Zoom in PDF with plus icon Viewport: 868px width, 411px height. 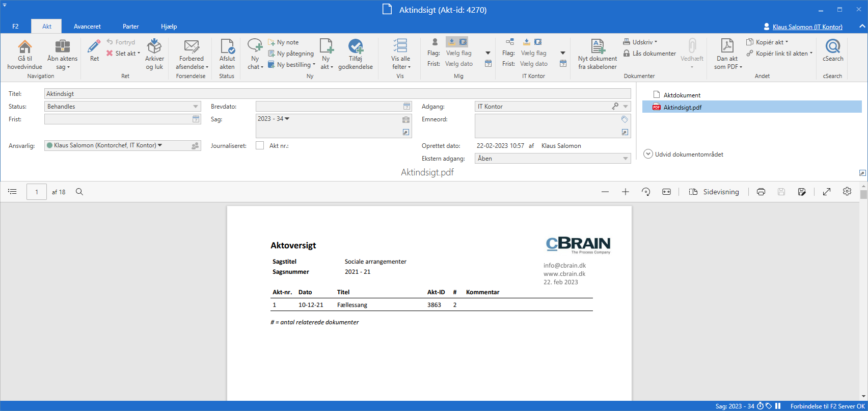pos(626,192)
